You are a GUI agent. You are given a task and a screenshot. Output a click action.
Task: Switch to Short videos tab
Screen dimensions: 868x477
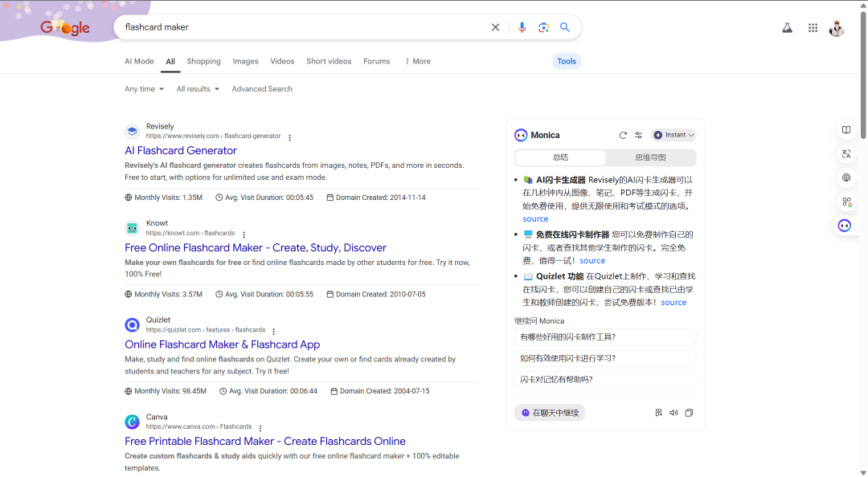click(x=329, y=61)
